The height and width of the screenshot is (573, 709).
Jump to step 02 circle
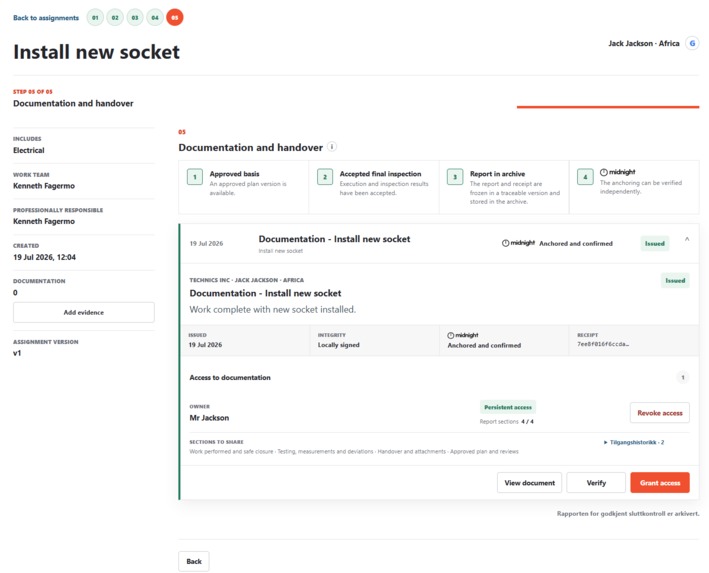tap(115, 18)
